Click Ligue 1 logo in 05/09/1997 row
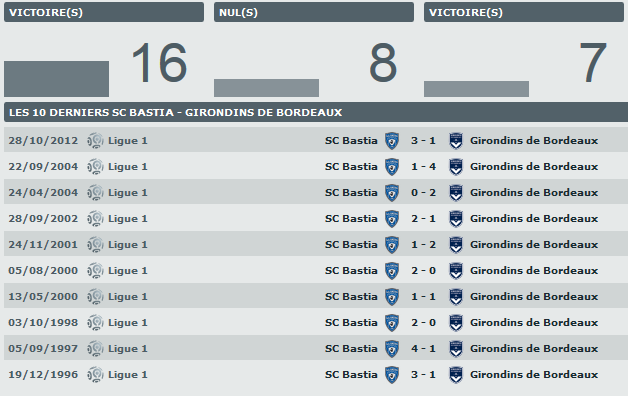Image resolution: width=628 pixels, height=396 pixels. [95, 349]
